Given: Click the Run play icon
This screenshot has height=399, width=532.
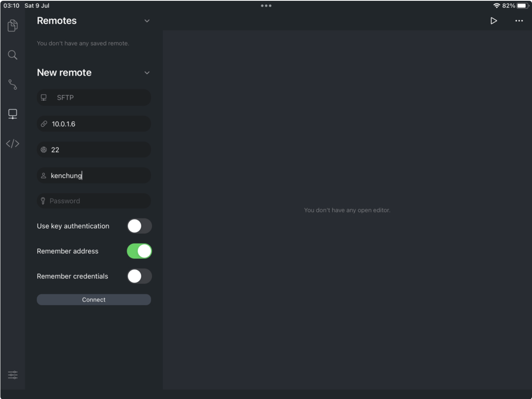Looking at the screenshot, I should tap(494, 21).
